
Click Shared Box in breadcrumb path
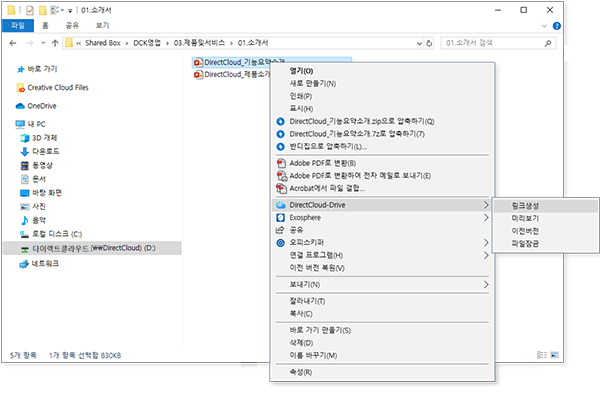(103, 43)
